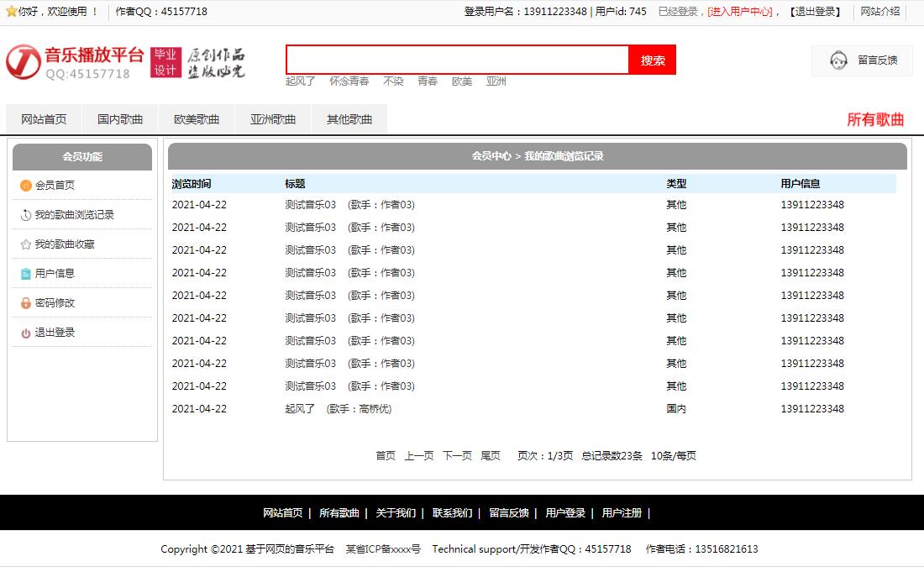924x572 pixels.
Task: Open 进入用户中心 link in top bar
Action: tap(740, 11)
